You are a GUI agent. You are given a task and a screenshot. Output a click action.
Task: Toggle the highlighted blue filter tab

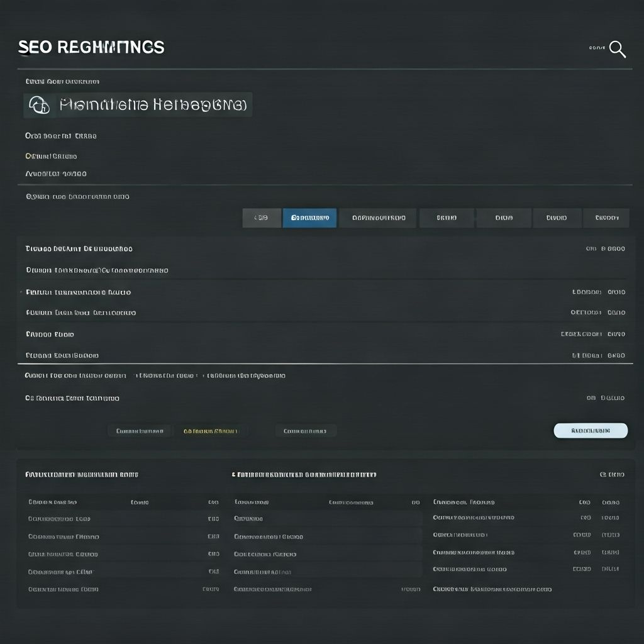[x=309, y=218]
